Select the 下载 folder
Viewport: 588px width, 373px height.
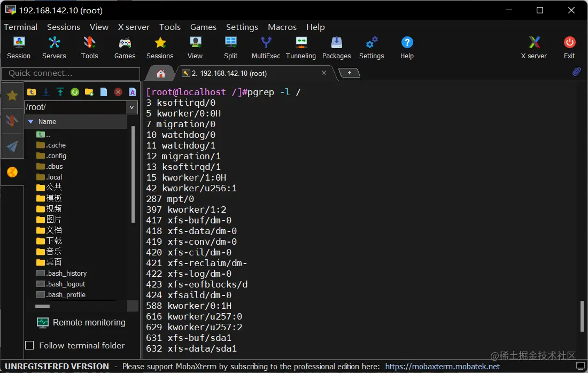tap(49, 240)
